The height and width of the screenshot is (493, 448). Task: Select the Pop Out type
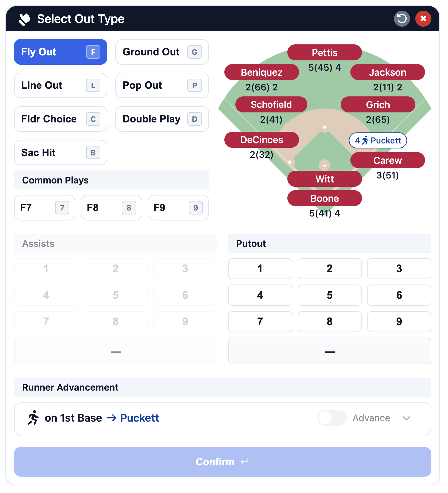[162, 85]
